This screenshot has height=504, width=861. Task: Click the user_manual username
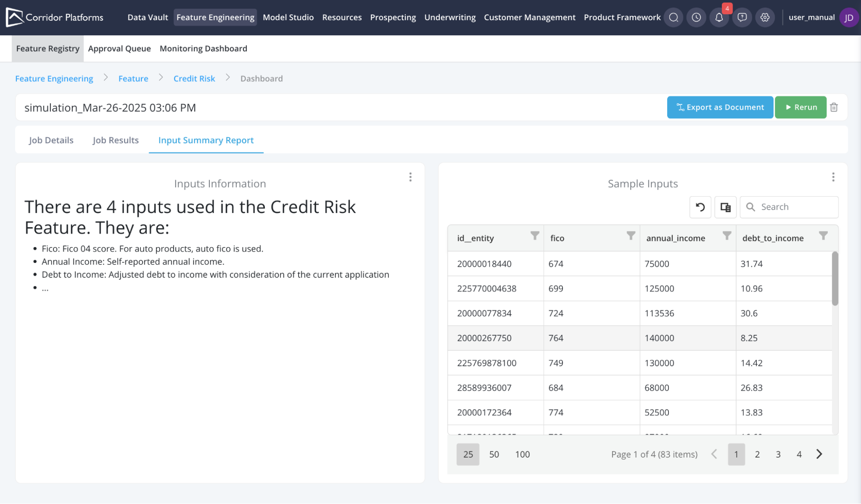pyautogui.click(x=811, y=17)
